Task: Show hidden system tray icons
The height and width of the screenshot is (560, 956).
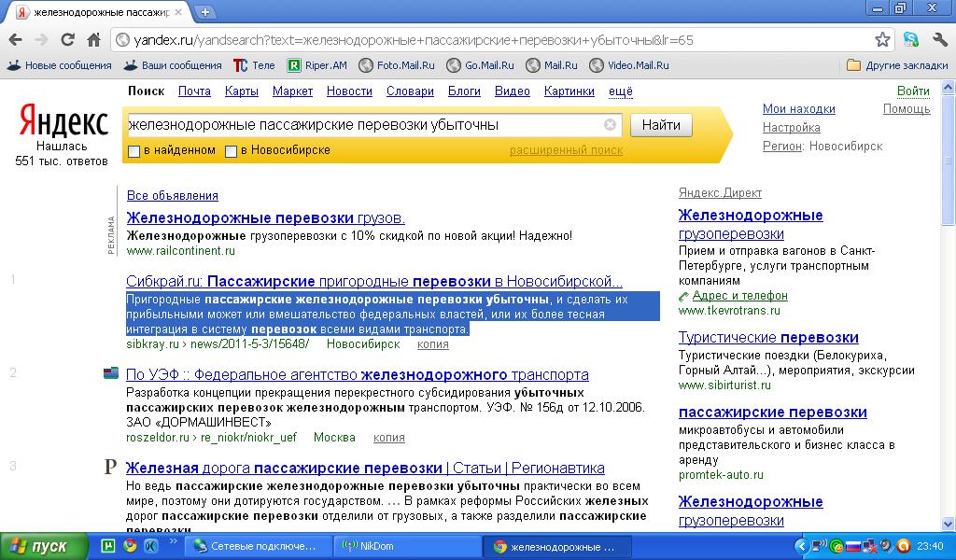Action: [802, 547]
